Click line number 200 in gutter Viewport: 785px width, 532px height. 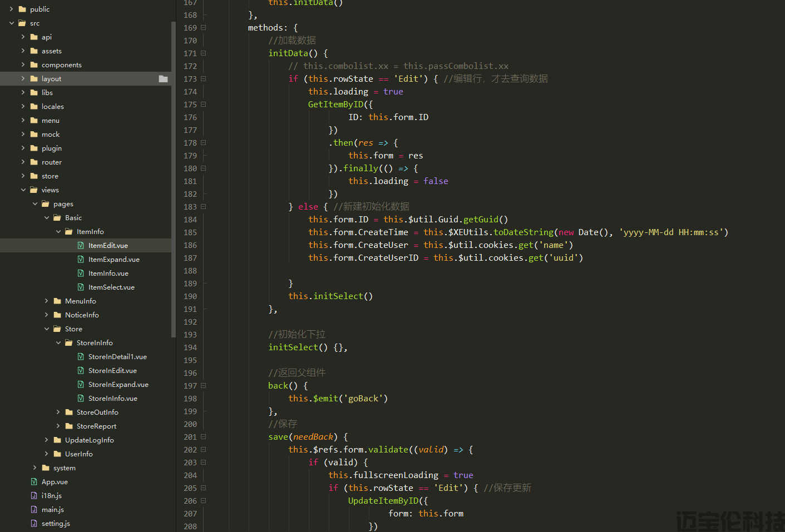190,424
